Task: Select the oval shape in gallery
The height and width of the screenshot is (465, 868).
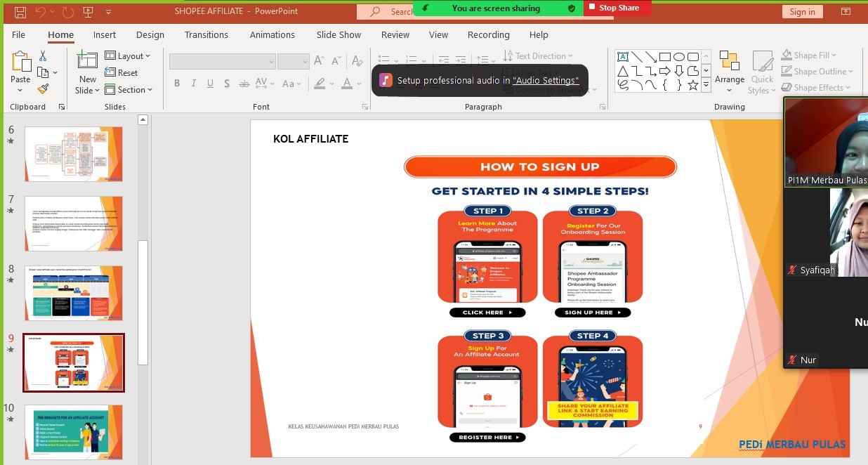Action: (x=679, y=57)
